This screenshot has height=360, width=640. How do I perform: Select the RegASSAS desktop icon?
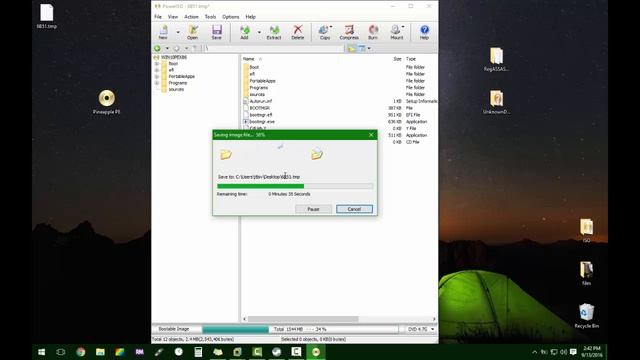coord(496,59)
